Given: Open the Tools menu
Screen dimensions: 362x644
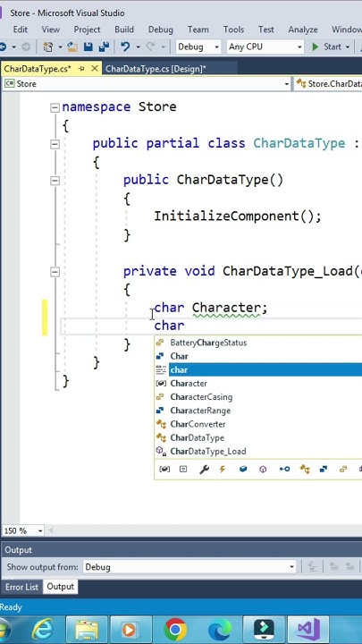Looking at the screenshot, I should pos(233,30).
